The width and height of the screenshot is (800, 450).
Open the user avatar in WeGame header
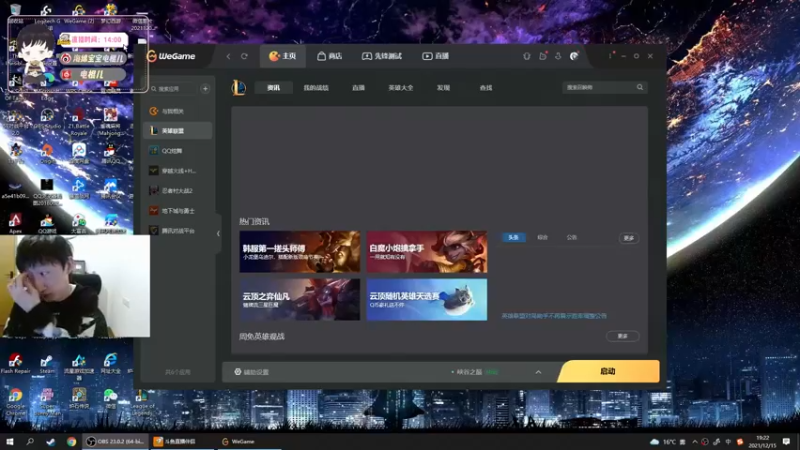click(574, 56)
